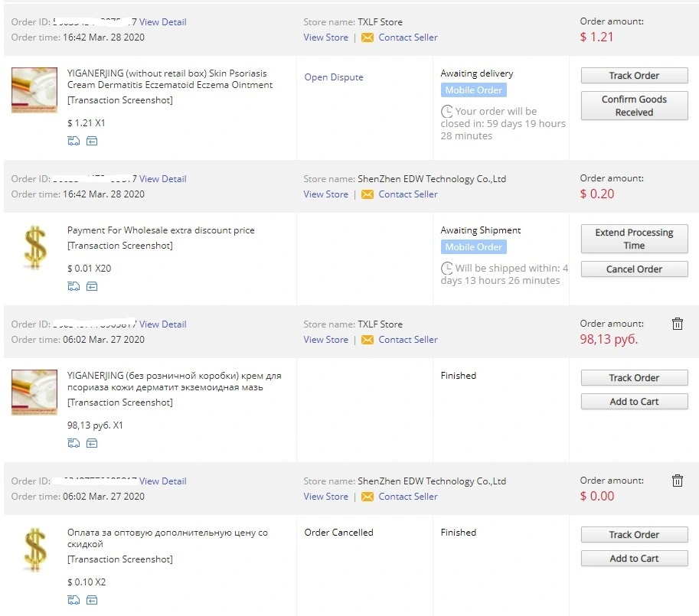Open YIGANERJING cream thumbnail in the $1.21 order
This screenshot has width=699, height=616.
(x=34, y=90)
